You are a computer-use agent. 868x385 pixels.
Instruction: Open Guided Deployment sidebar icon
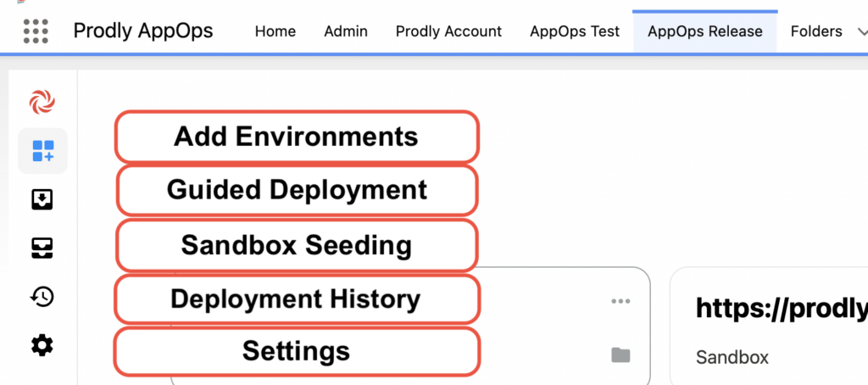point(42,199)
